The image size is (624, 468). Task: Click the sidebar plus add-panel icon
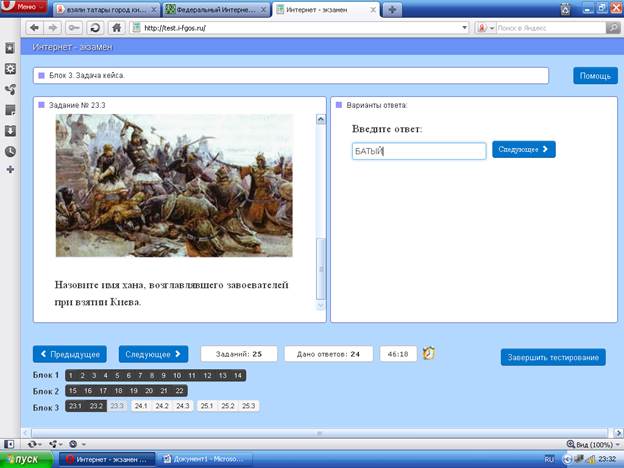pos(10,170)
